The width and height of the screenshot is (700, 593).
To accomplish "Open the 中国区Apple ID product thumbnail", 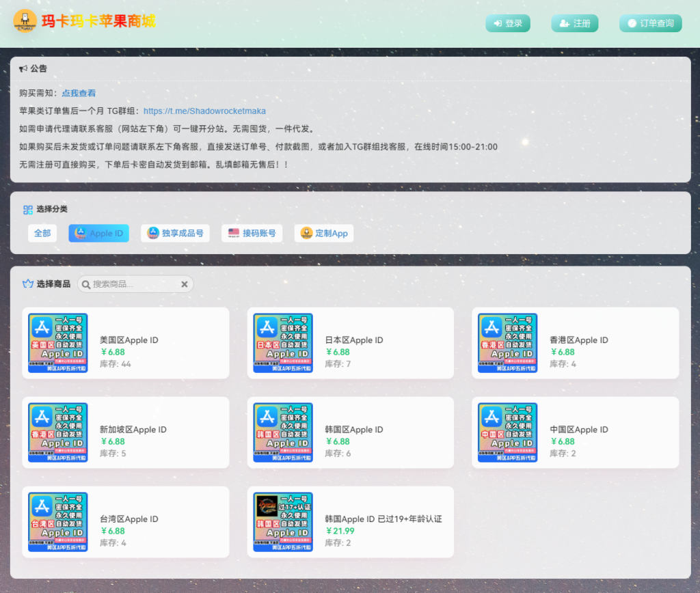I will [508, 432].
